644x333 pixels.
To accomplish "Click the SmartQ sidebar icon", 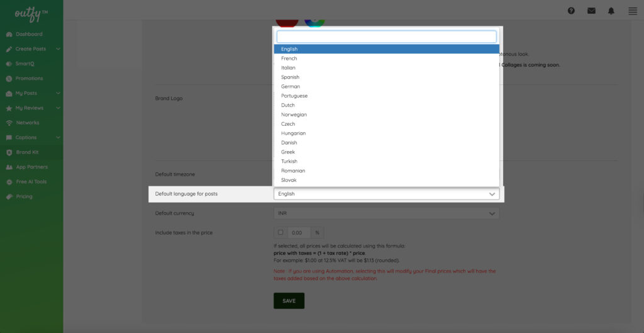I will (9, 64).
